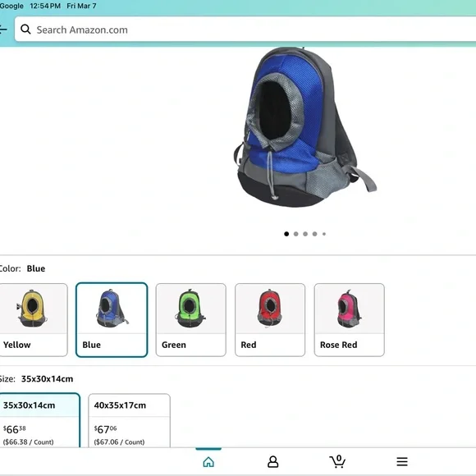Jump to fourth image carousel dot
Viewport: 476px width, 476px height.
(315, 234)
